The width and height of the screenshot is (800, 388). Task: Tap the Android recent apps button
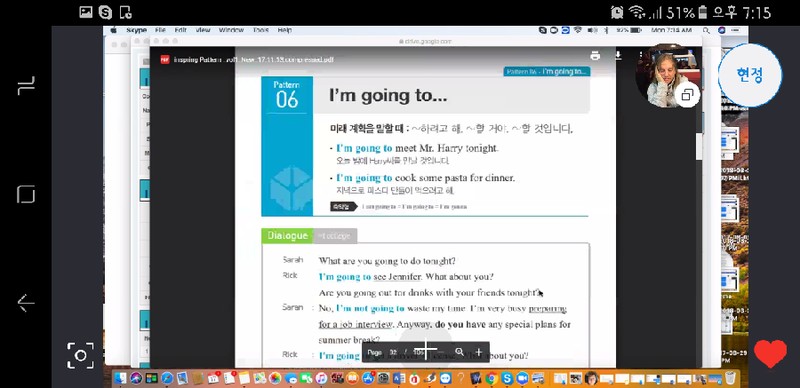click(x=26, y=85)
